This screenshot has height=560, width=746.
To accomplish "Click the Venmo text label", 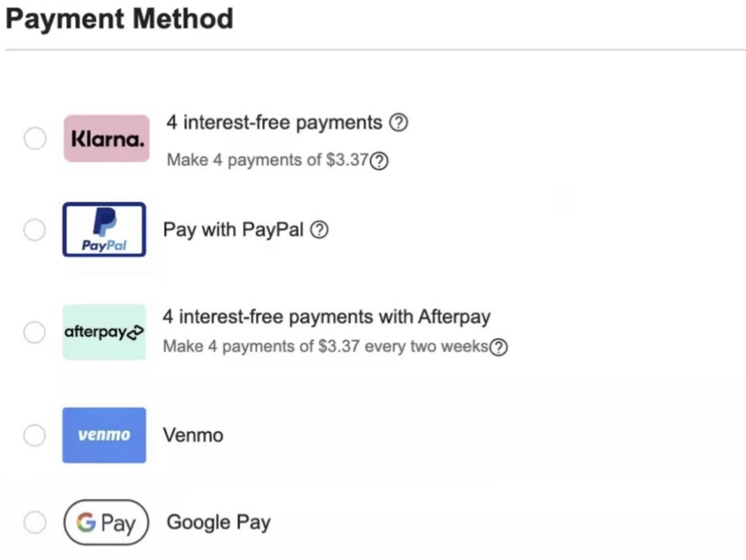I will 193,435.
